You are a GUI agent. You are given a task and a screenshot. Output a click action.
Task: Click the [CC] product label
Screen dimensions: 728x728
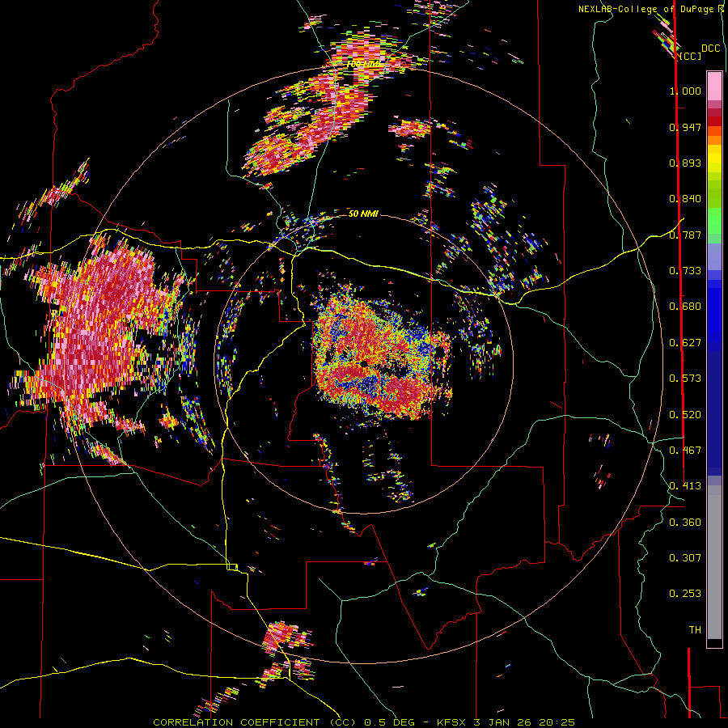pyautogui.click(x=690, y=56)
